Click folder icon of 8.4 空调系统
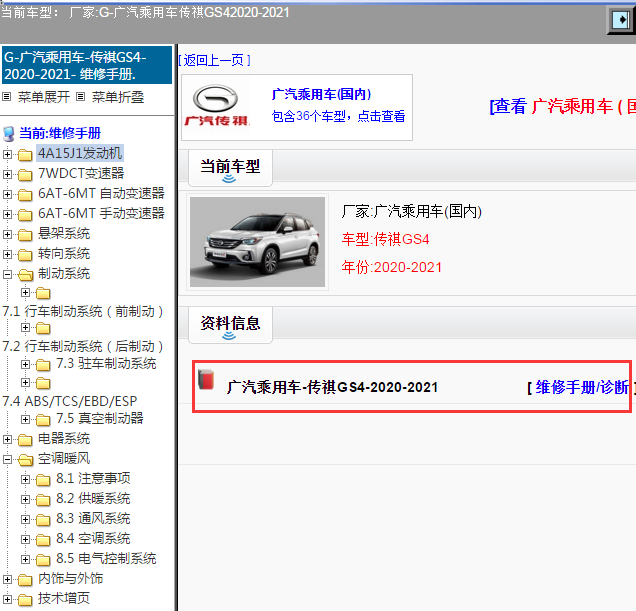This screenshot has width=636, height=611. coord(43,540)
